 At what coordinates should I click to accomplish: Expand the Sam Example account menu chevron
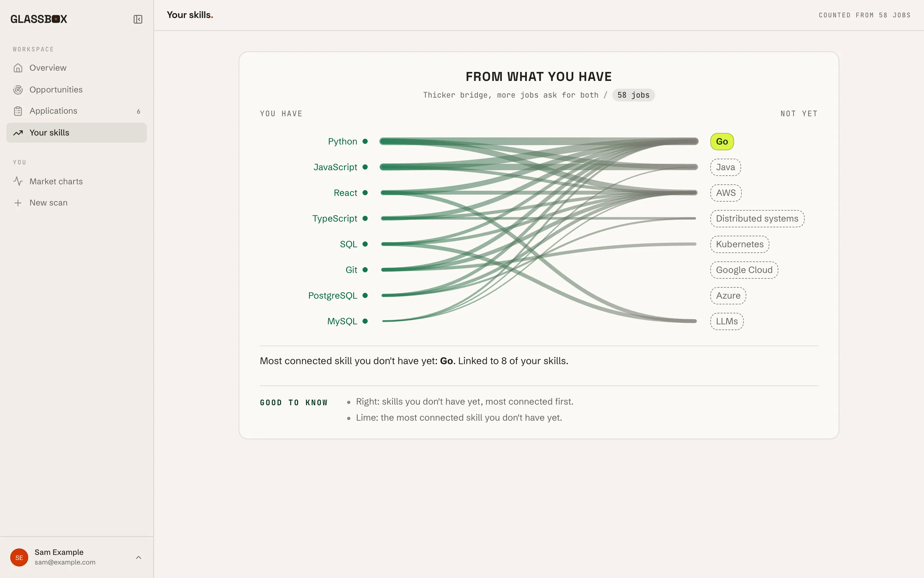pyautogui.click(x=139, y=557)
